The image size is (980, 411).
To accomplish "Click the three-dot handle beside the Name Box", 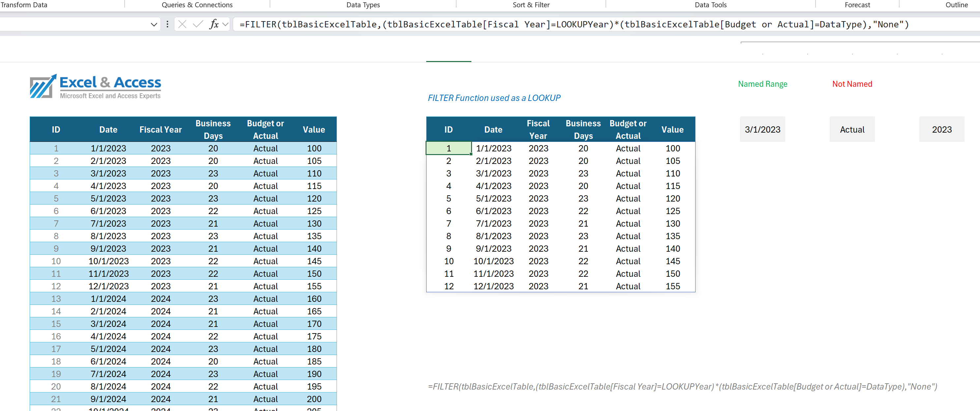I will click(x=167, y=24).
